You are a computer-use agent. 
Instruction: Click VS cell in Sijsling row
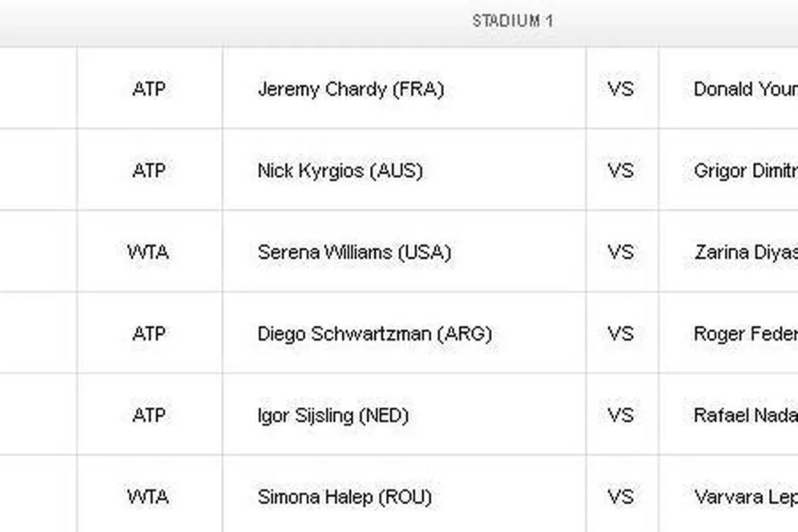point(621,416)
